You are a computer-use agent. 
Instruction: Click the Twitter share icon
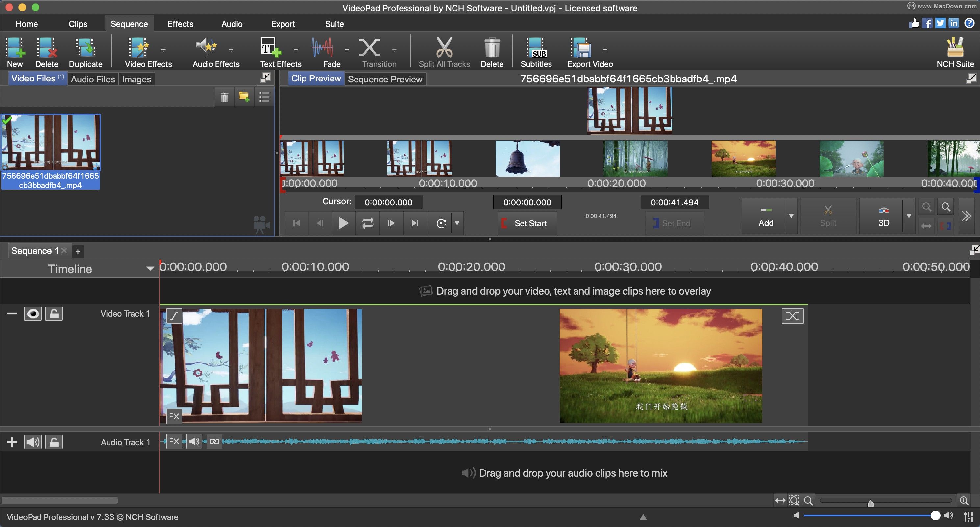coord(941,24)
